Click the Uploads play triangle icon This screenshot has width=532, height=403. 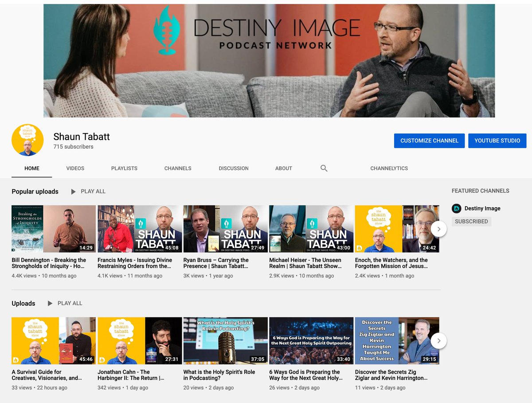point(50,304)
